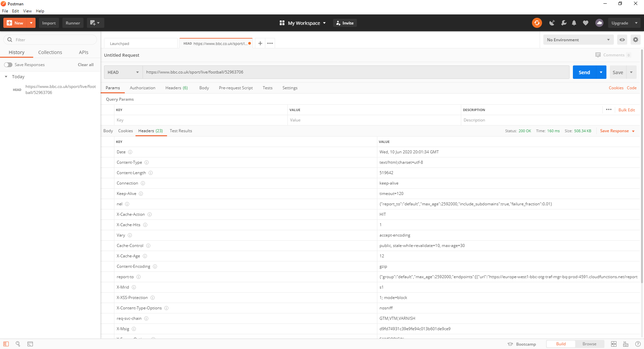Click the query param Value field
The width and height of the screenshot is (644, 349).
[374, 120]
